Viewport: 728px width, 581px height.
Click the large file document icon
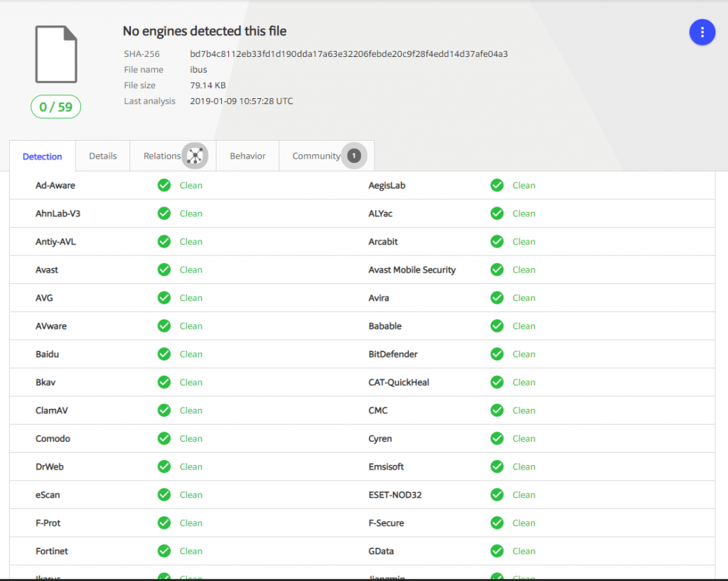(x=56, y=54)
